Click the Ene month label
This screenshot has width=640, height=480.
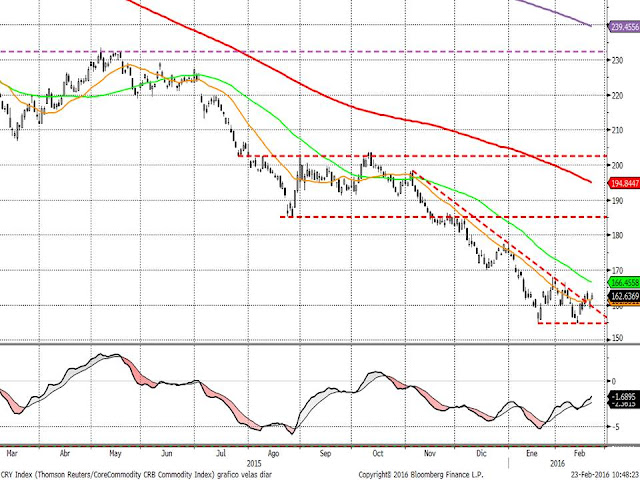532,453
